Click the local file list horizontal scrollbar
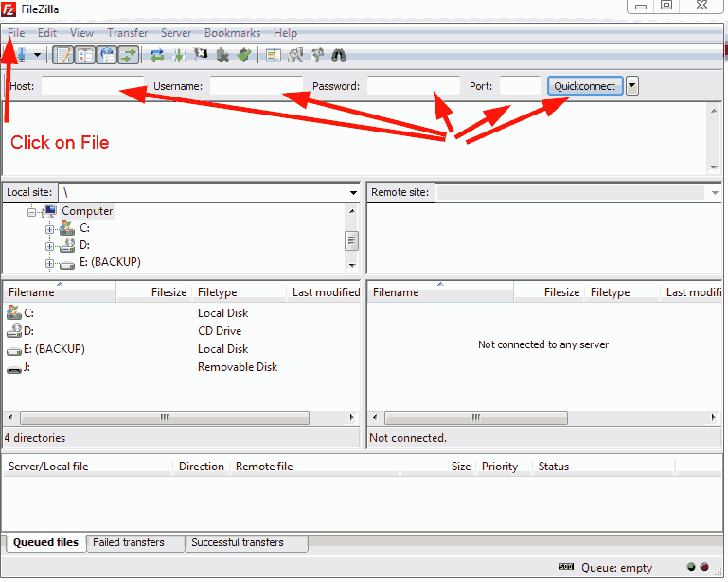The width and height of the screenshot is (728, 582). tap(165, 417)
